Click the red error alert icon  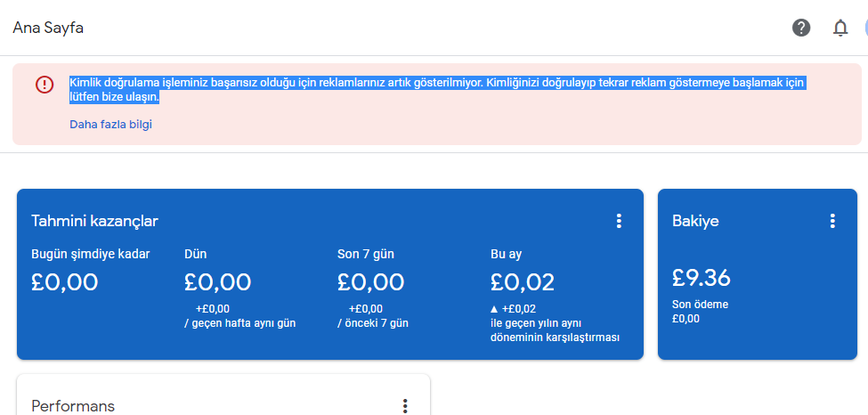tap(45, 85)
